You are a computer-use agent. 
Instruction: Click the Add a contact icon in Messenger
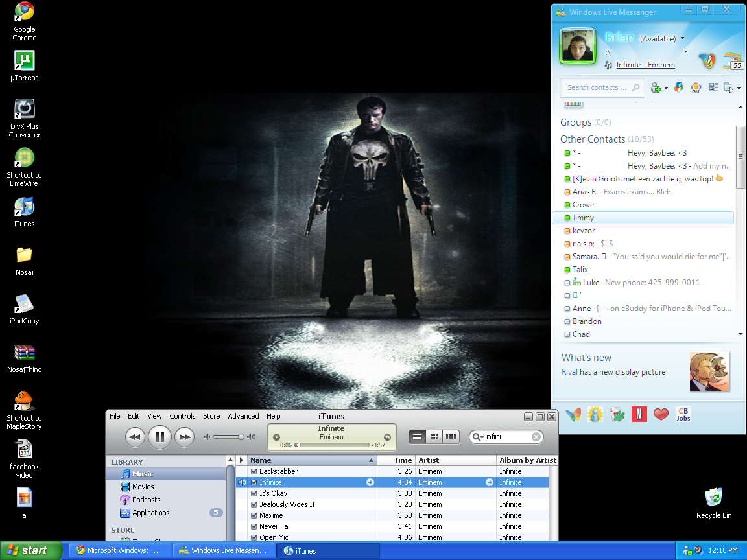point(656,87)
